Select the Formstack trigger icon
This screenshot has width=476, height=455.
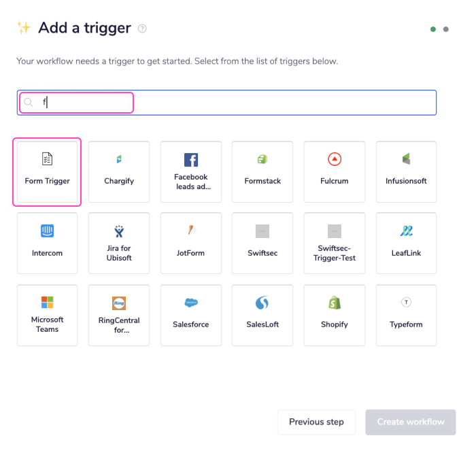pos(262,160)
